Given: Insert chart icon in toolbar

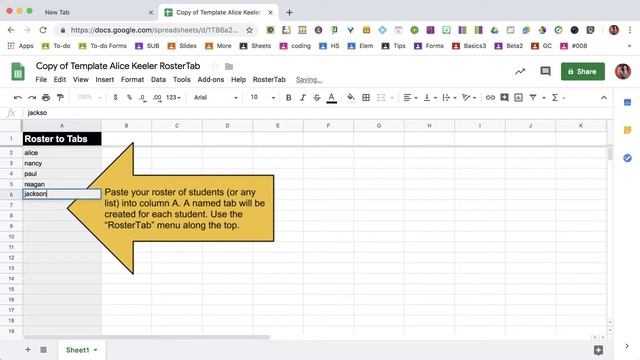Looking at the screenshot, I should [518, 98].
